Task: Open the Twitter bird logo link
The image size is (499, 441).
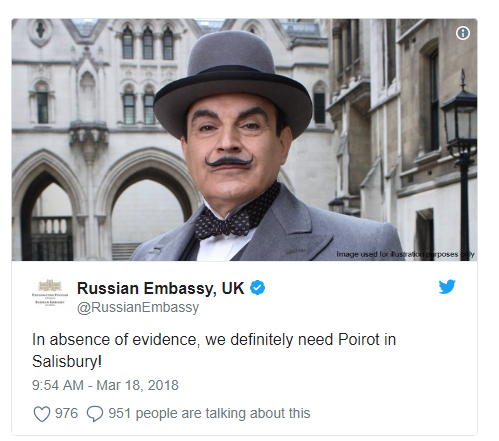Action: point(447,287)
